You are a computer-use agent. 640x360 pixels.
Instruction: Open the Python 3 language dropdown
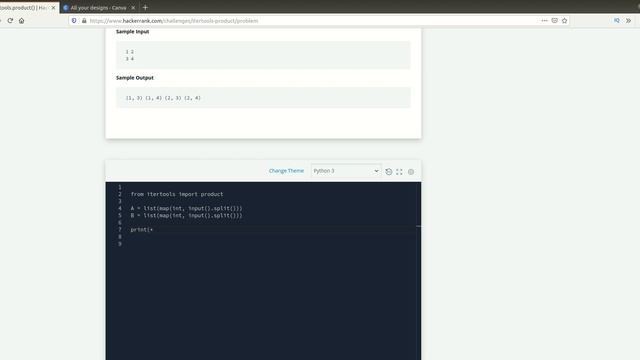pyautogui.click(x=346, y=171)
